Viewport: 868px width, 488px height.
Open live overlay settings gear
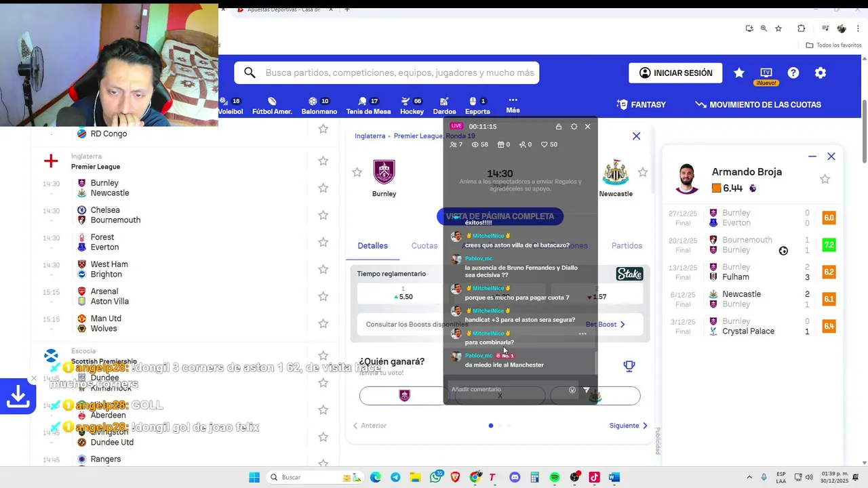pos(574,127)
